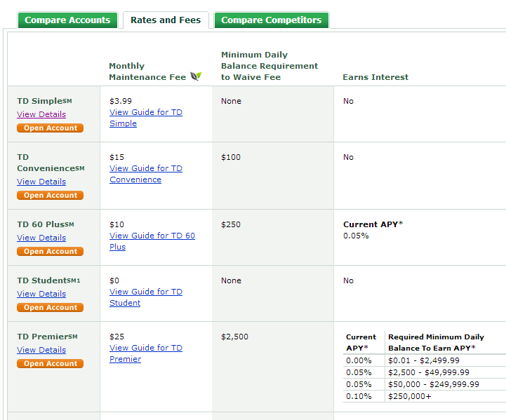The height and width of the screenshot is (420, 506).
Task: Open View Guide for TD Convenience
Action: [x=146, y=174]
